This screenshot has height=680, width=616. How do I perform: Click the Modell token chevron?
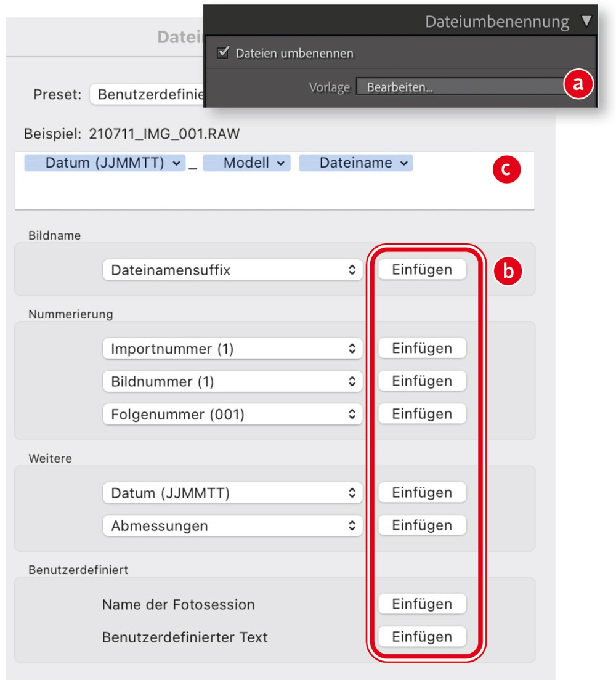280,163
